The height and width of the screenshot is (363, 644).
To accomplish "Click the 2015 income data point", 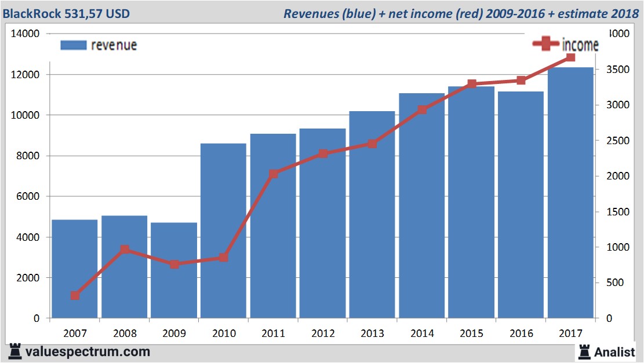I will coord(472,84).
